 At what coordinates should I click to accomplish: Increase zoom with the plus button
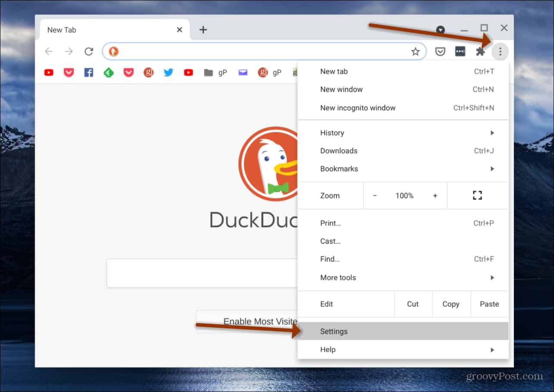click(x=435, y=195)
